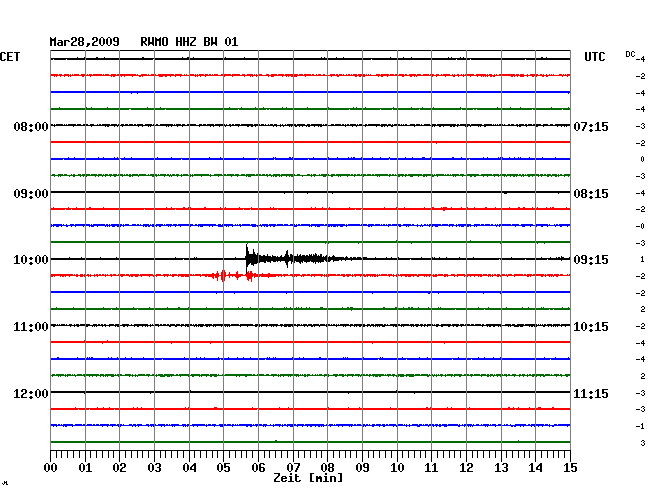Select the station code RWMO in header
Viewport: 650px width, 494px height.
(x=154, y=42)
